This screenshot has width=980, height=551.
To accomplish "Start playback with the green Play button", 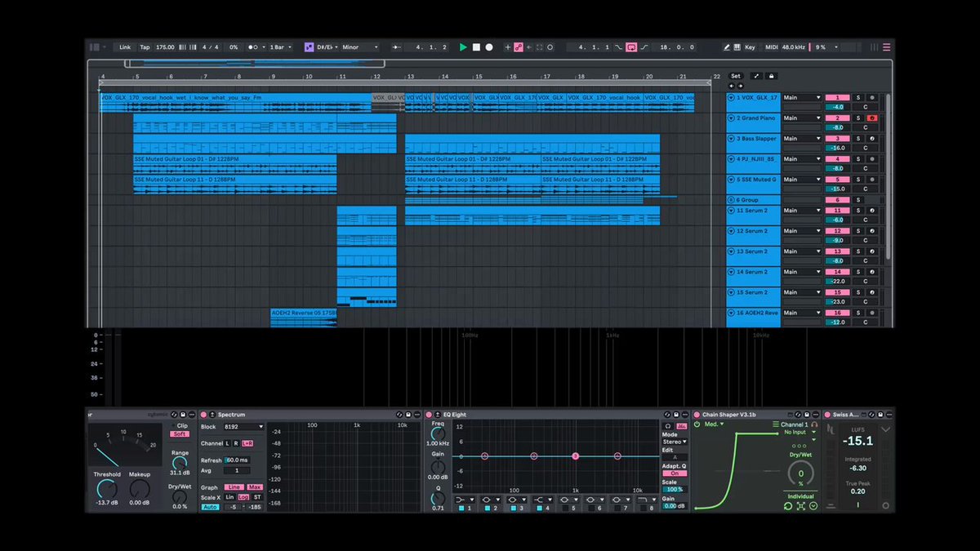I will coord(463,47).
